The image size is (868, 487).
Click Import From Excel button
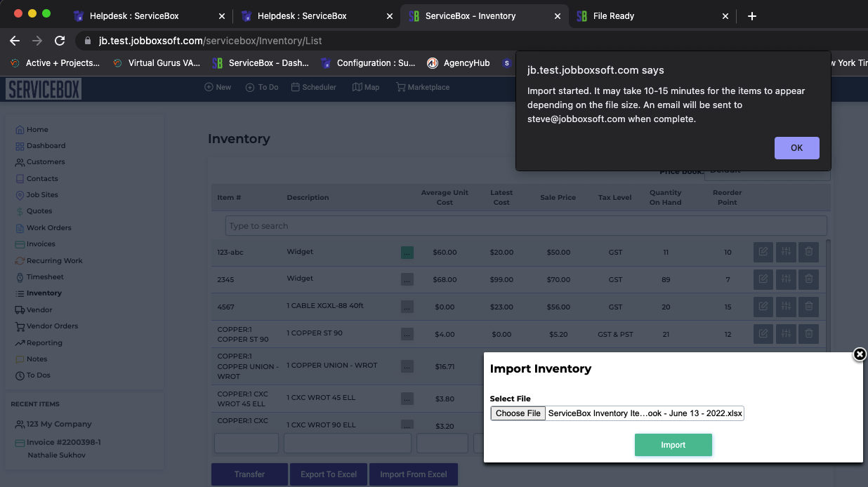coord(414,474)
